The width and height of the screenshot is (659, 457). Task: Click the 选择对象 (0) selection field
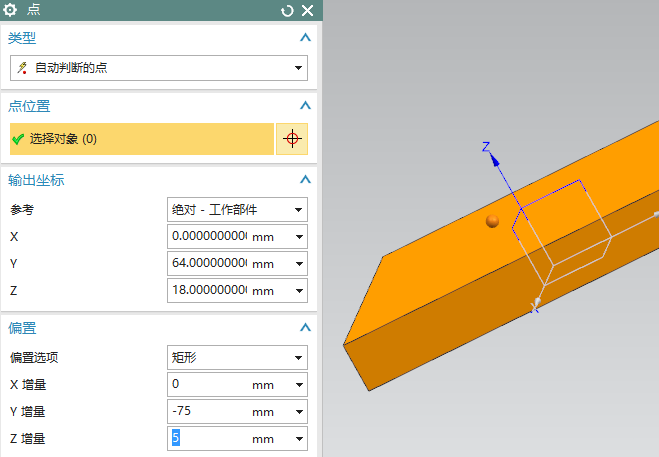tap(140, 139)
